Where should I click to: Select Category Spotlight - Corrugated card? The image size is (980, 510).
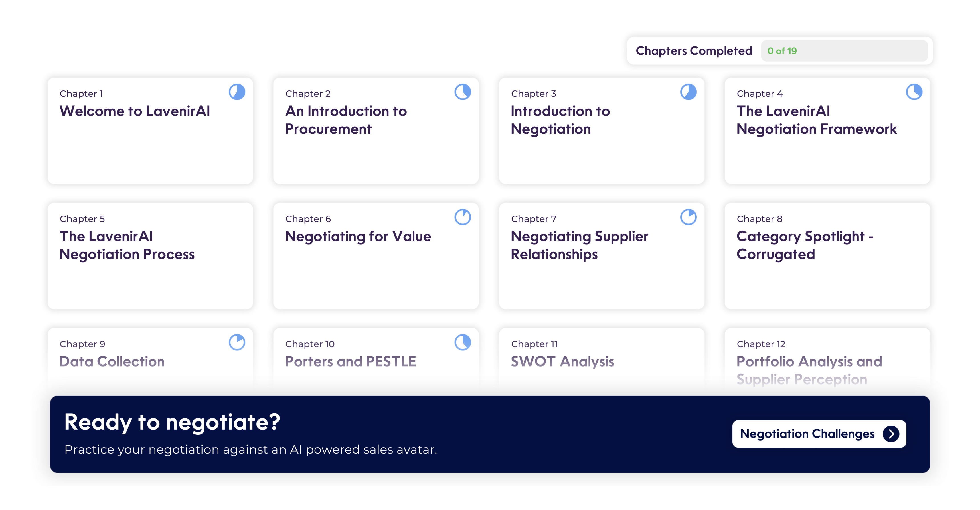827,256
